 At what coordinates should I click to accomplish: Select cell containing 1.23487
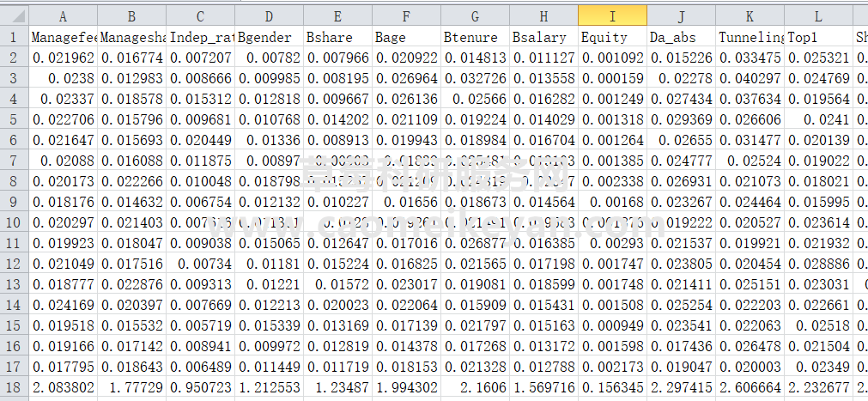click(337, 387)
